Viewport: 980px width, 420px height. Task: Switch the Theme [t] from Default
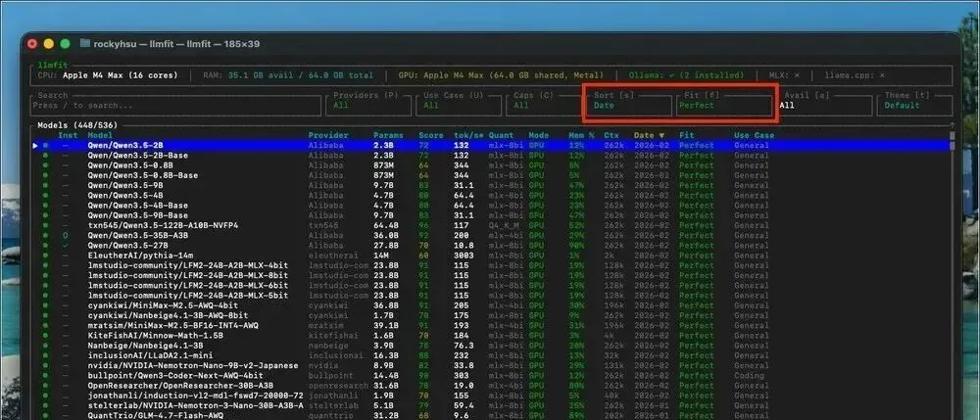pos(914,106)
